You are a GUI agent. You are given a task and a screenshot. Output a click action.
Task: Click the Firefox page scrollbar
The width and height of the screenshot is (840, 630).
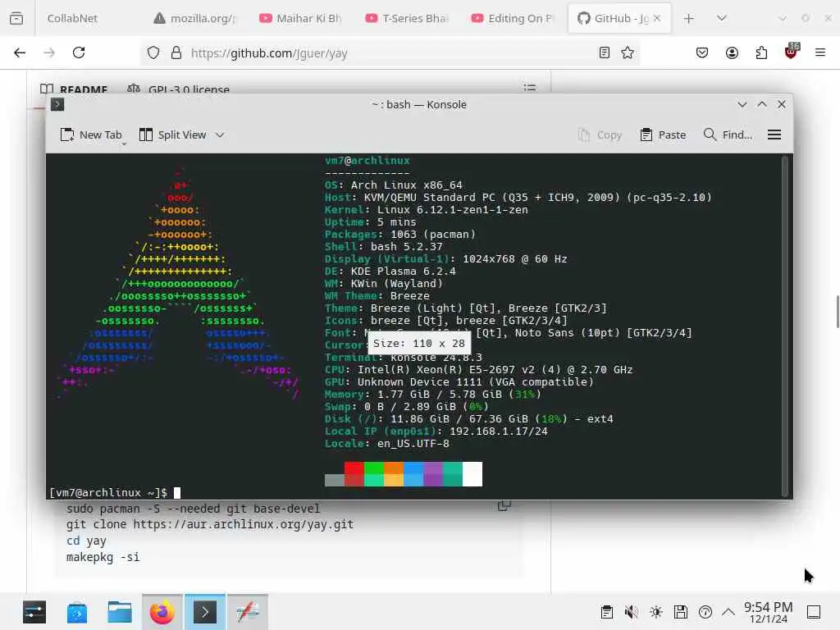pos(838,311)
